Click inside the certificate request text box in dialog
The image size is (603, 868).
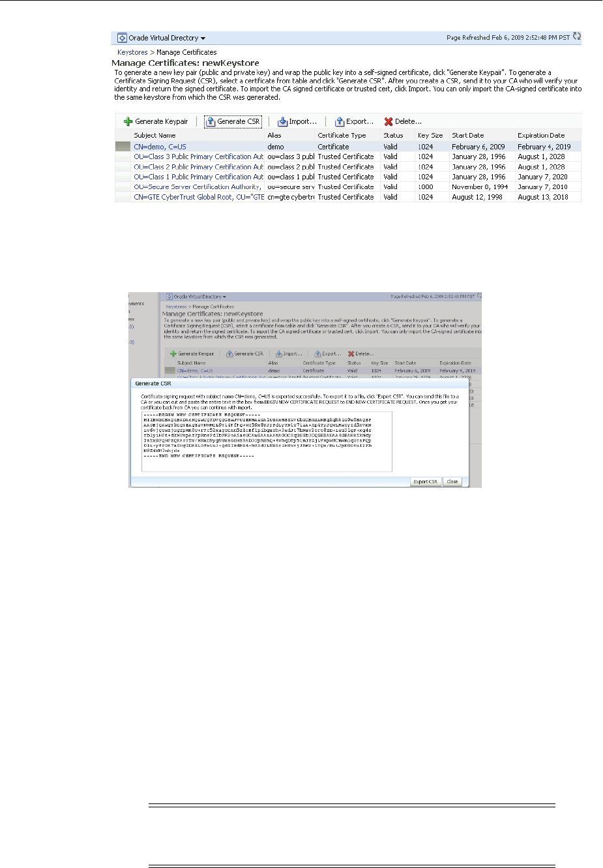click(267, 441)
